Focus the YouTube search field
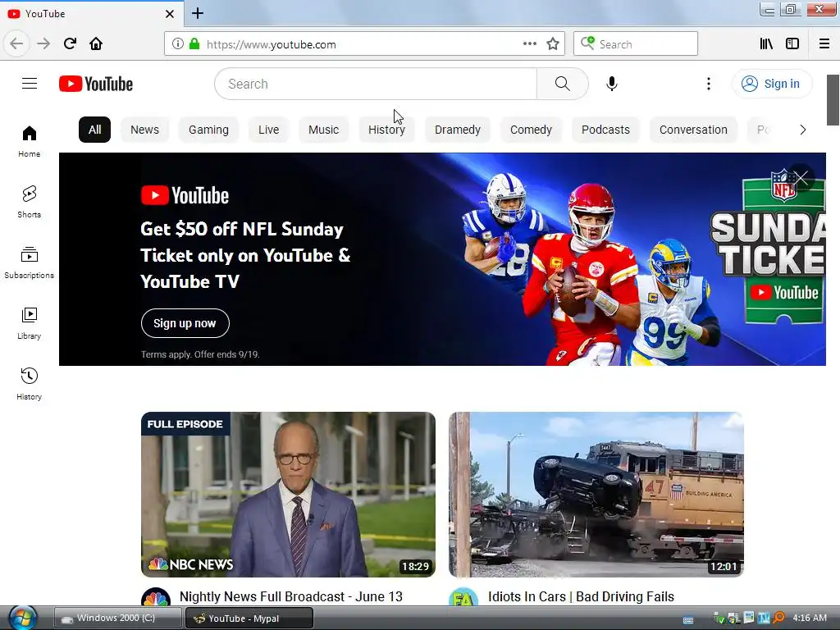Image resolution: width=840 pixels, height=630 pixels. point(376,84)
